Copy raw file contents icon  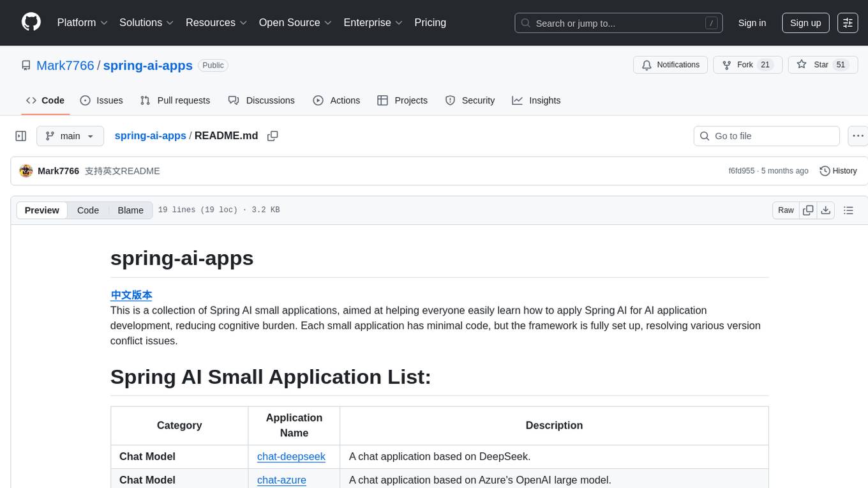pos(808,210)
